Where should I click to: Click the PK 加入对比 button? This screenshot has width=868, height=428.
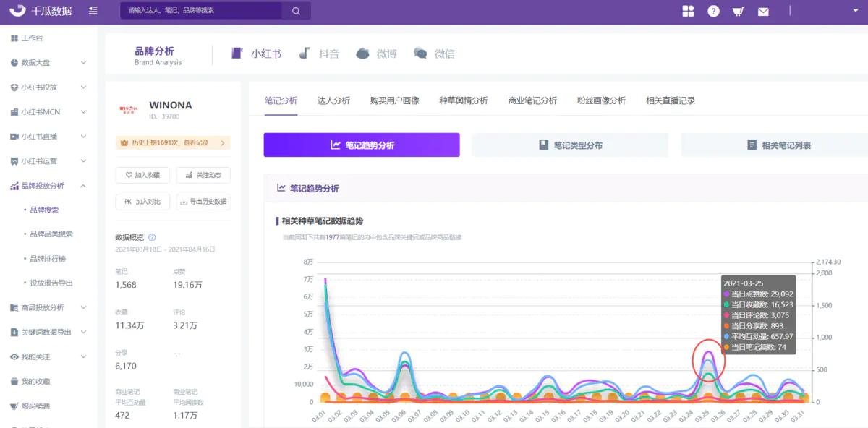click(142, 202)
